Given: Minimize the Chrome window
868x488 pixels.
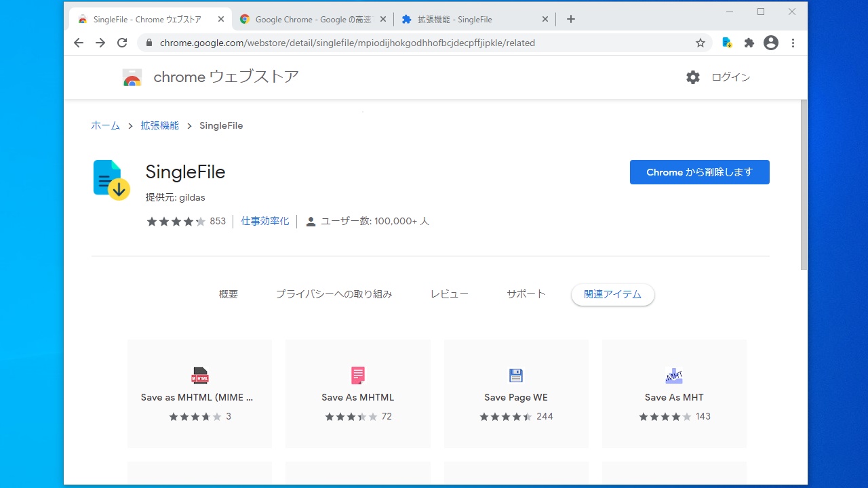Looking at the screenshot, I should coord(730,12).
